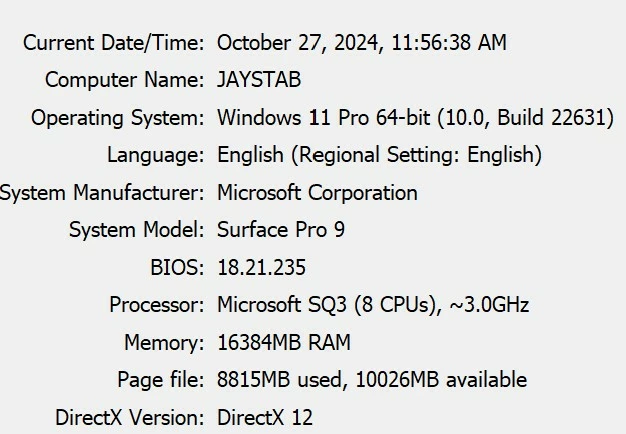The image size is (626, 434).
Task: Click the DirectX Version label
Action: [x=130, y=418]
